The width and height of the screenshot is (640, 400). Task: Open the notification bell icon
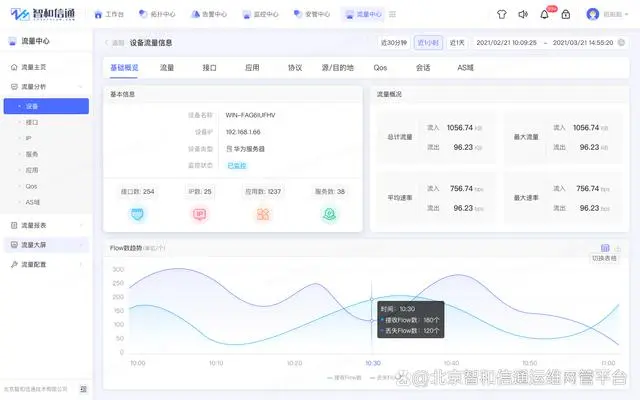click(x=544, y=14)
